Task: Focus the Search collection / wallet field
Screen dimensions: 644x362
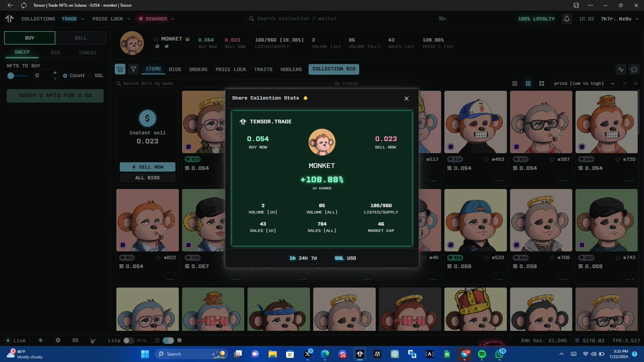Action: coord(347,19)
